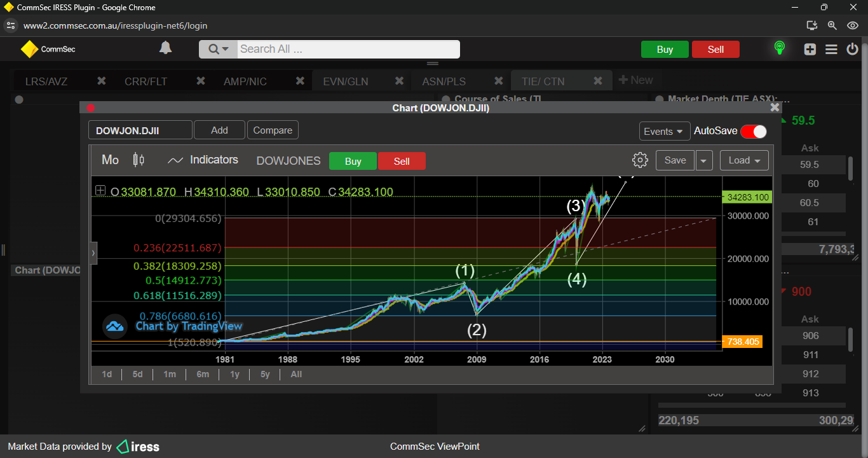Click the chart Save button
The width and height of the screenshot is (868, 458).
click(675, 160)
